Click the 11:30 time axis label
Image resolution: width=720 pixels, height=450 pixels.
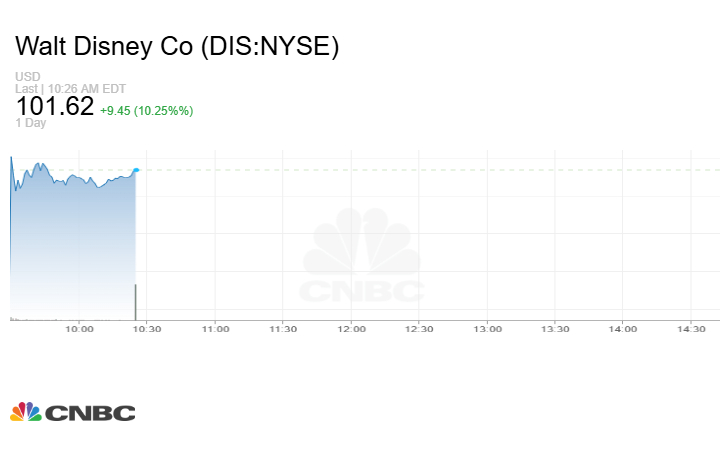click(x=283, y=329)
